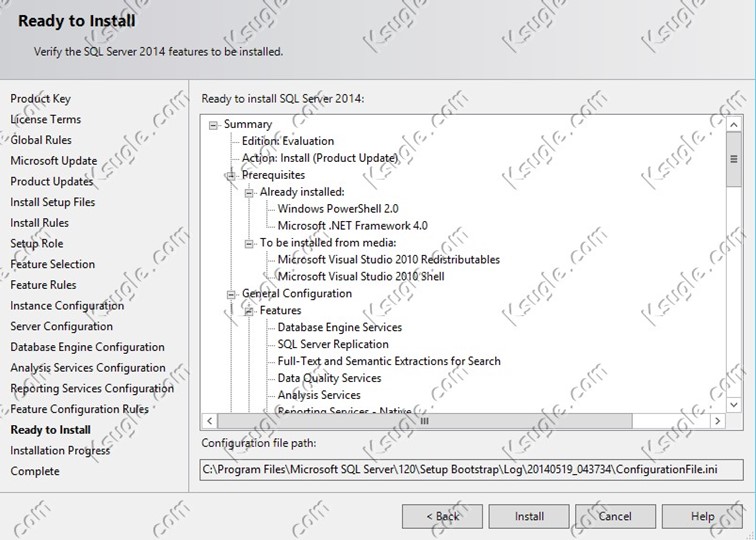
Task: Select the Analysis Services Configuration step
Action: click(88, 368)
